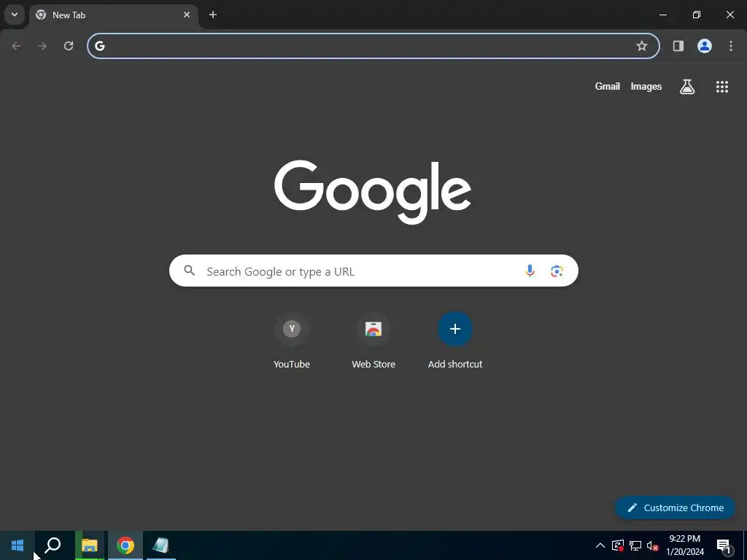The height and width of the screenshot is (560, 747).
Task: Open network status tray icon
Action: (635, 545)
